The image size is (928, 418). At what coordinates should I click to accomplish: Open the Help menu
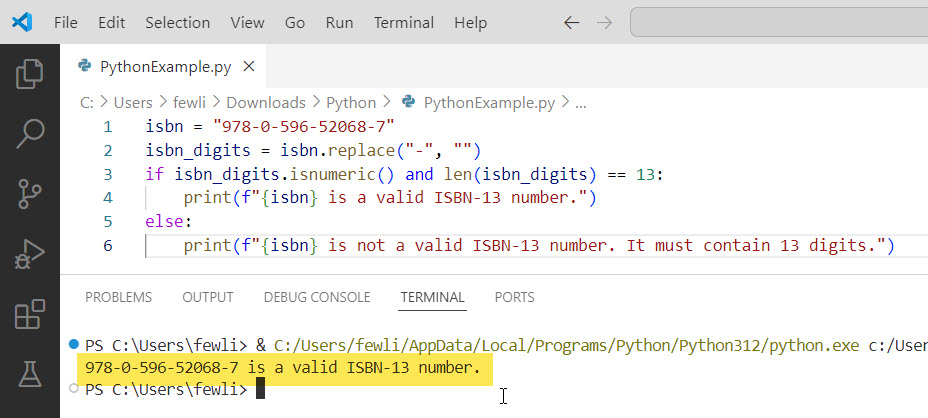coord(471,22)
